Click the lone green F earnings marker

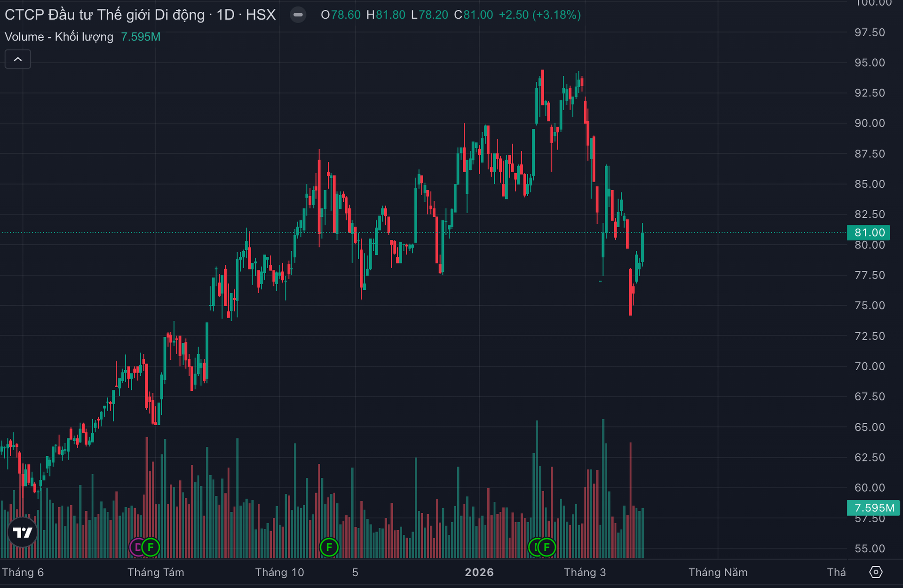[329, 547]
